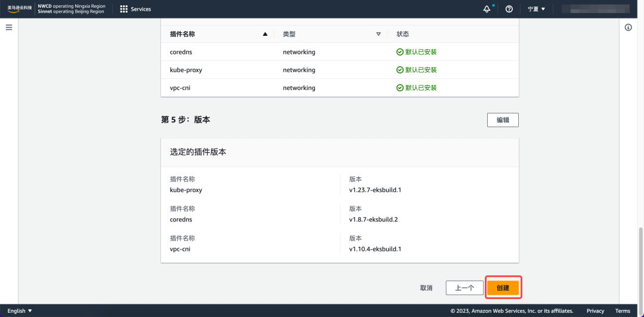This screenshot has height=317, width=644.
Task: Open the 宁夏 region dropdown
Action: click(537, 9)
